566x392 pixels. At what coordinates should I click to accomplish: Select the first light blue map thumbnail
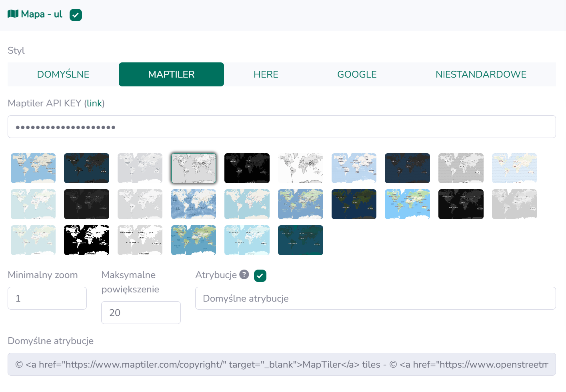(x=33, y=168)
